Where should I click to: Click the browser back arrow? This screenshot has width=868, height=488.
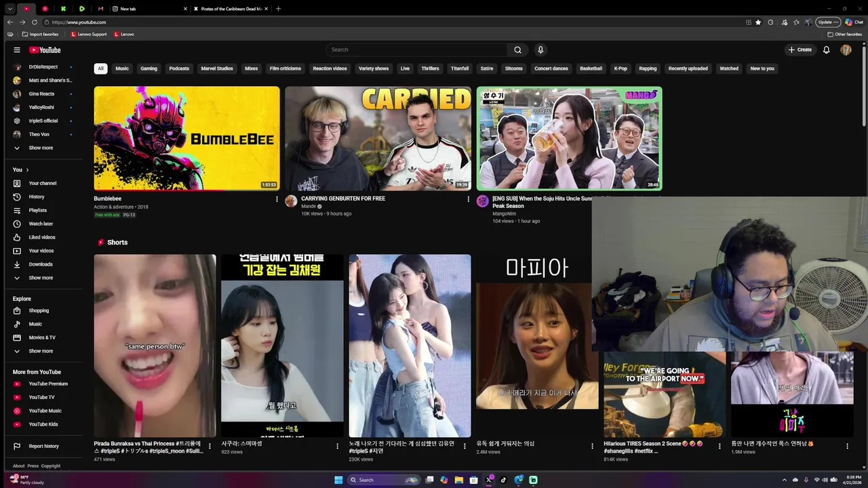9,22
